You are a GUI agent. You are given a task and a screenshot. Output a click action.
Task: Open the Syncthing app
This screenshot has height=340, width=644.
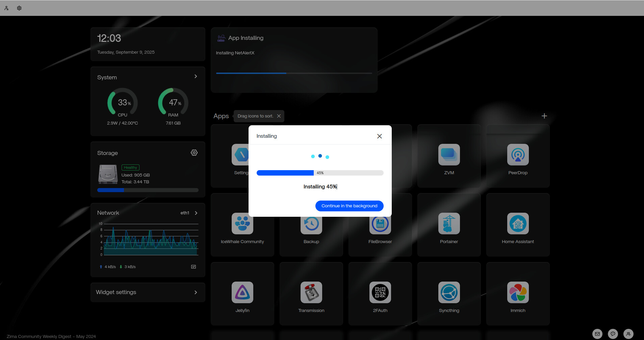coord(449,293)
